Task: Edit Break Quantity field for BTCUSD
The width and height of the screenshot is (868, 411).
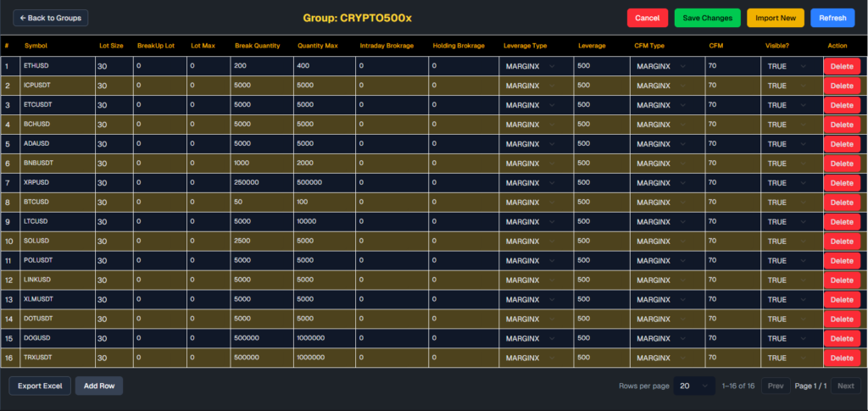Action: tap(260, 203)
